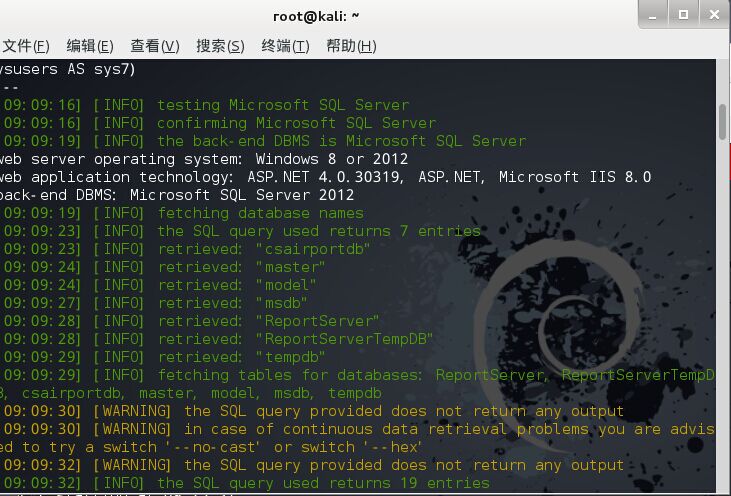Click 'back-end DBMS: Microsoft SQL Server 2012' line
Screen dimensions: 731x496
click(x=177, y=195)
